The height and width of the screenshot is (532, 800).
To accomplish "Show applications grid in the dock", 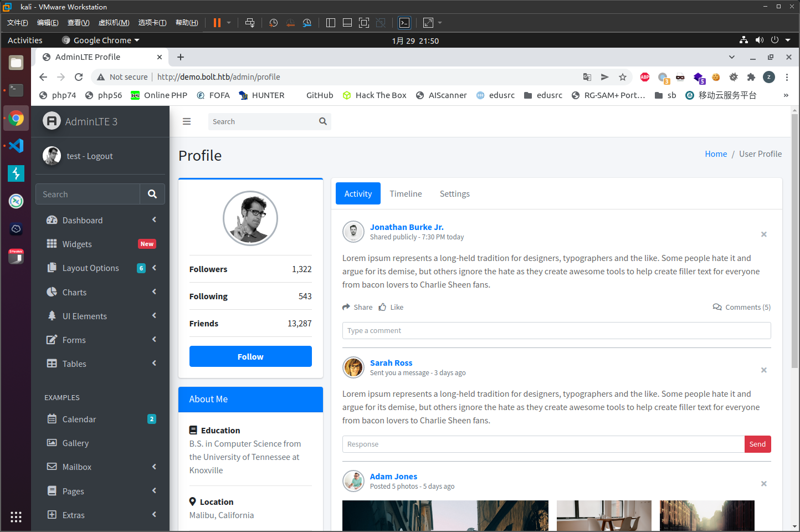I will [16, 516].
